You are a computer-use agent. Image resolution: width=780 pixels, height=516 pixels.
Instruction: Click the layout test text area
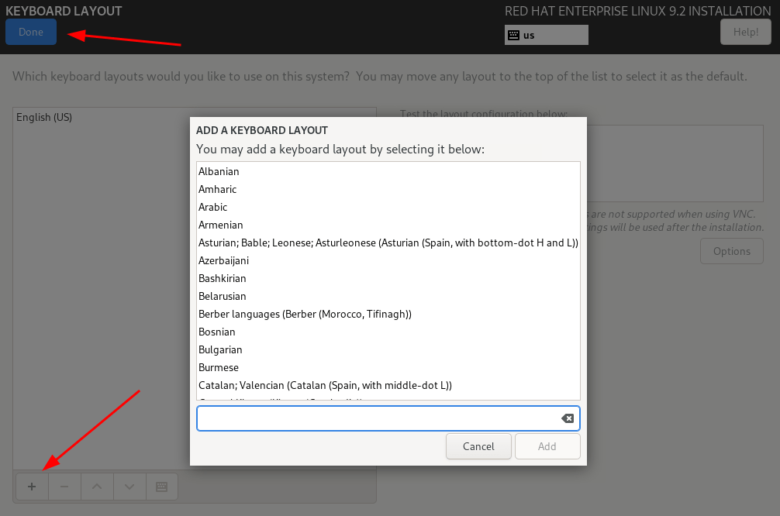[x=675, y=163]
